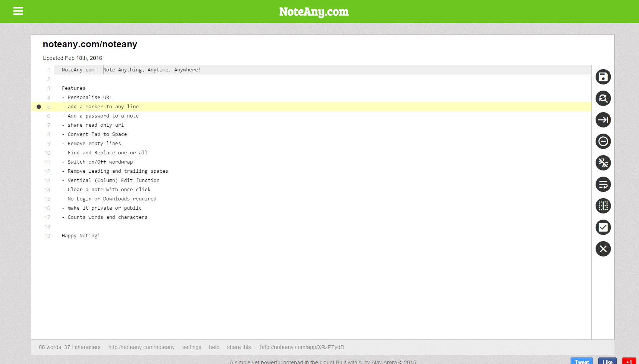Place cursor on the Happy Noting line

(80, 235)
